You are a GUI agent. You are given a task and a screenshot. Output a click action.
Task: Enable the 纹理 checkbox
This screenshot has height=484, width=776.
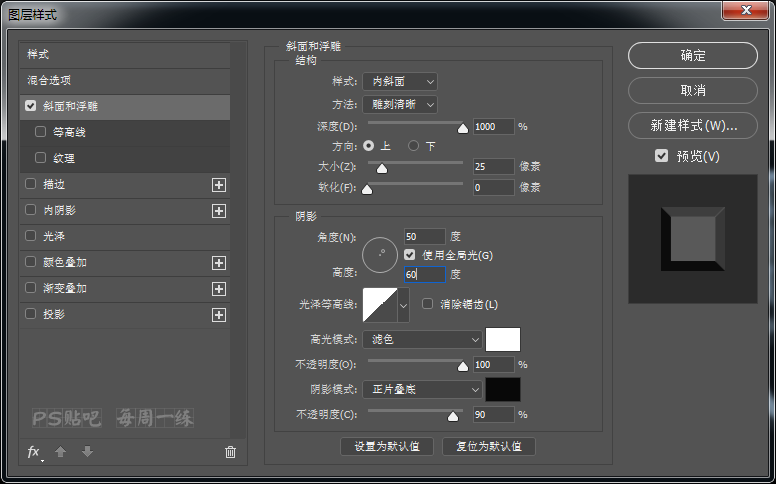point(41,158)
